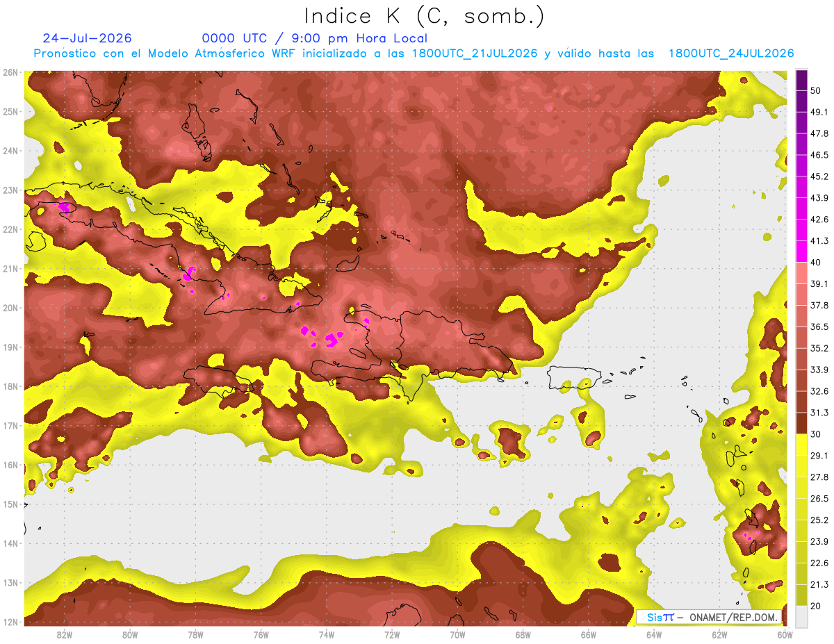Select the 18N latitude axis label

click(10, 386)
